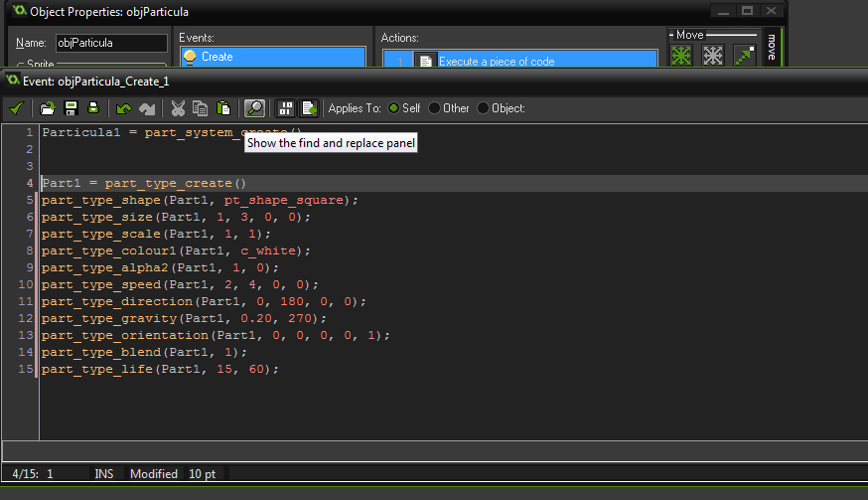Click the part_type_orientation code line
The height and width of the screenshot is (500, 868).
coord(216,335)
